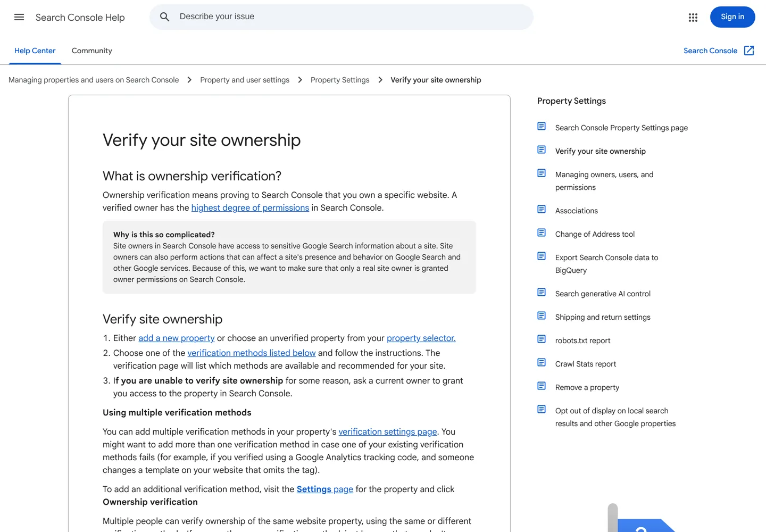Viewport: 766px width, 532px height.
Task: Click article icon beside Change of Address tool
Action: click(542, 232)
